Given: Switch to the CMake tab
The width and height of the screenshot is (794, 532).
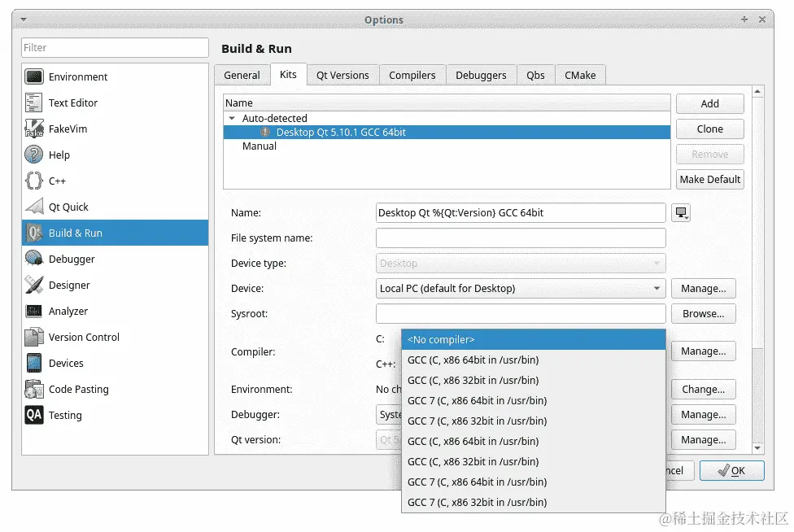Looking at the screenshot, I should pyautogui.click(x=580, y=75).
